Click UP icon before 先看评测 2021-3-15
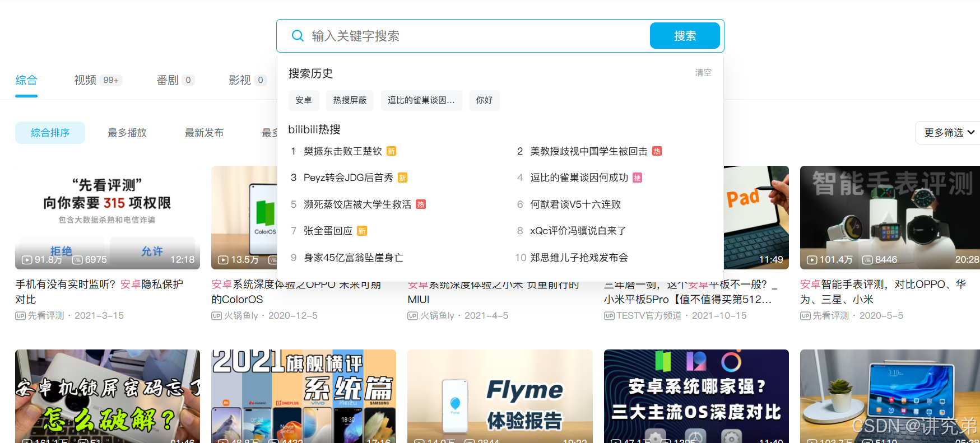Image resolution: width=980 pixels, height=443 pixels. (20, 316)
